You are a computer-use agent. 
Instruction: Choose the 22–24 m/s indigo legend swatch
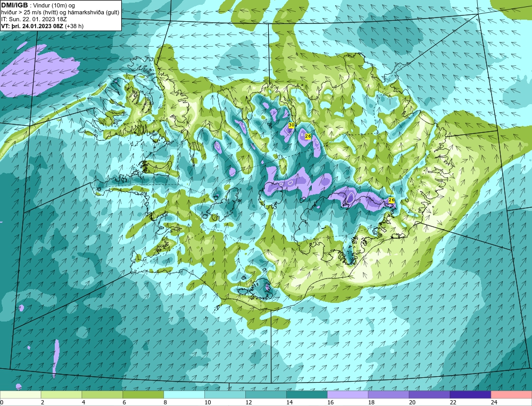pos(470,395)
